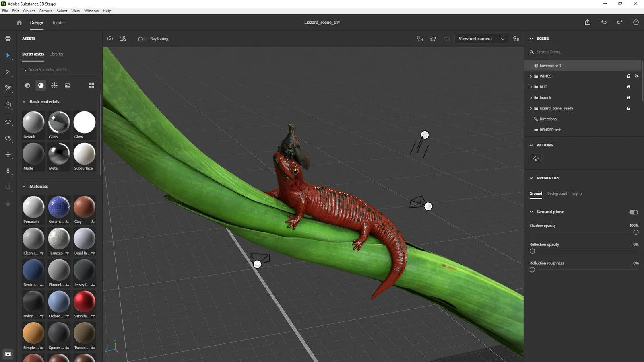Open the File menu
644x362 pixels.
pyautogui.click(x=5, y=11)
